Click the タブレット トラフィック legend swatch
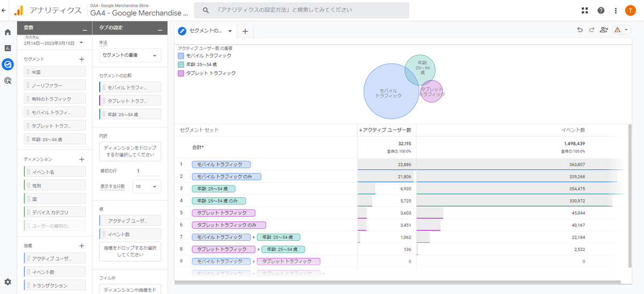 click(181, 73)
